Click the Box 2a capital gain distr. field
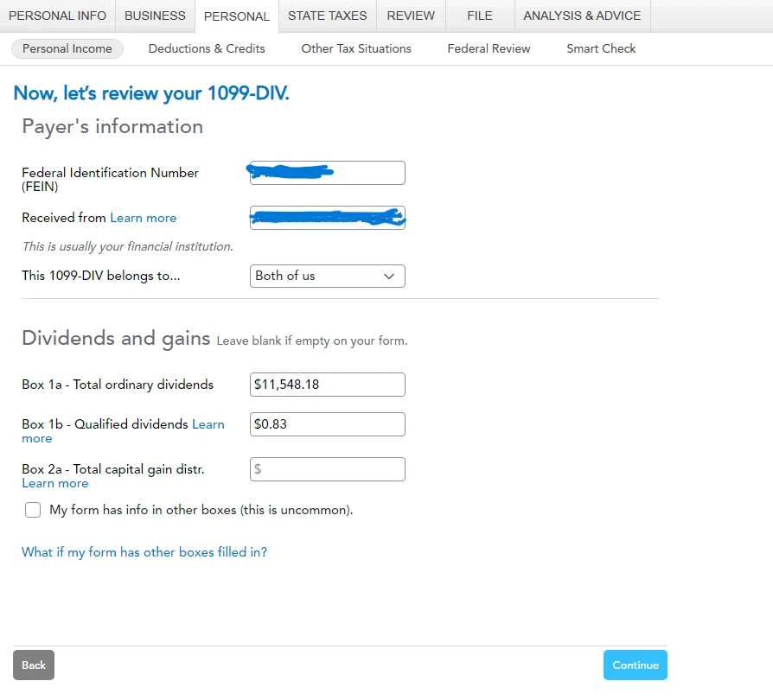773x700 pixels. (x=328, y=469)
